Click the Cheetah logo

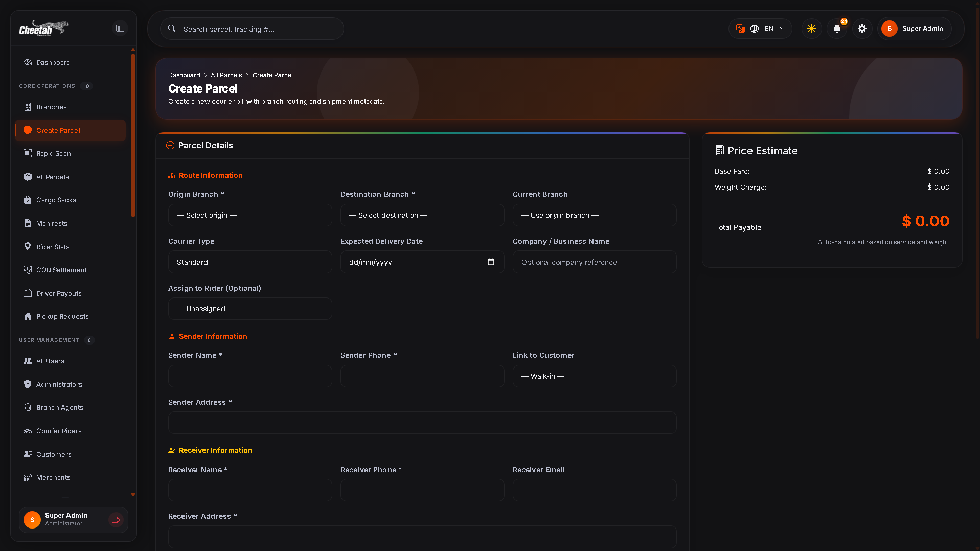click(43, 28)
